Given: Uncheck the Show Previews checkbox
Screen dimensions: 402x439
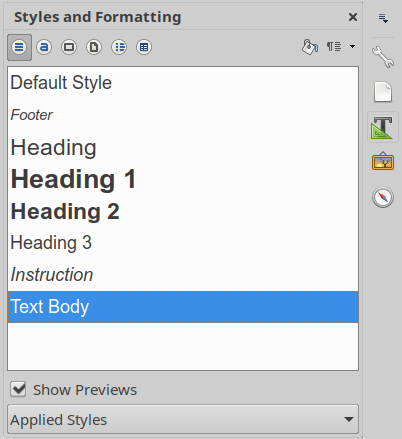Looking at the screenshot, I should coord(18,389).
